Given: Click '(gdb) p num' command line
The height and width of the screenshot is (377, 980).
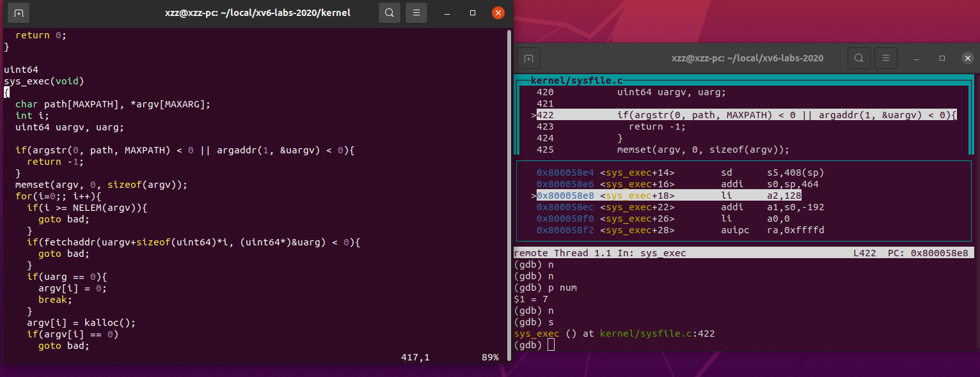Looking at the screenshot, I should click(x=545, y=288).
